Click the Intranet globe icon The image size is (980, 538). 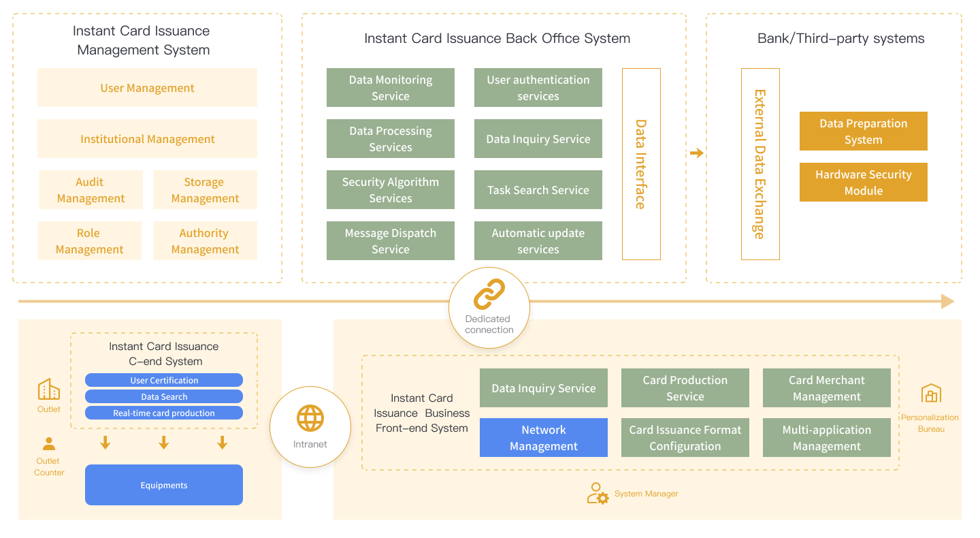[310, 418]
